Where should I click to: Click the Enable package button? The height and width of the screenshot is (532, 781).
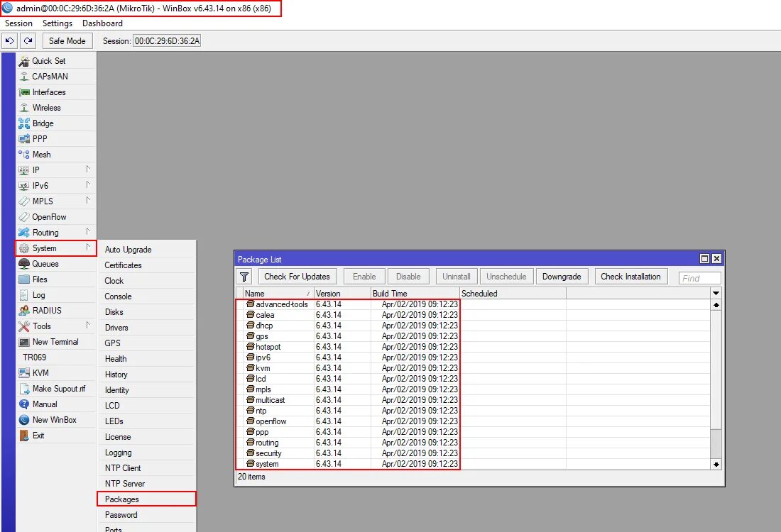[x=365, y=277]
